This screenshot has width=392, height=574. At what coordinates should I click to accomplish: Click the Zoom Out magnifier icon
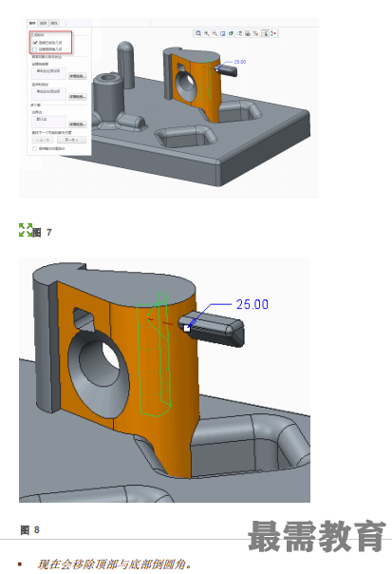pos(215,33)
